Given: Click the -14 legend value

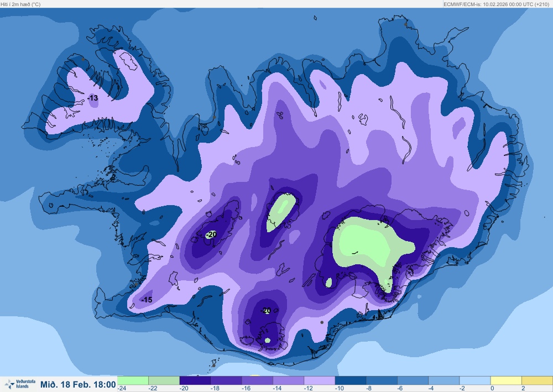Looking at the screenshot, I should coord(277,389).
